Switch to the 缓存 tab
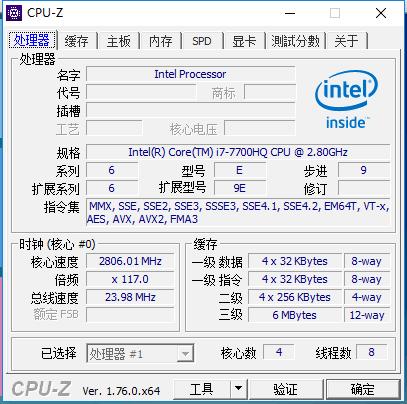Screen dimensions: 407x404 pyautogui.click(x=77, y=41)
